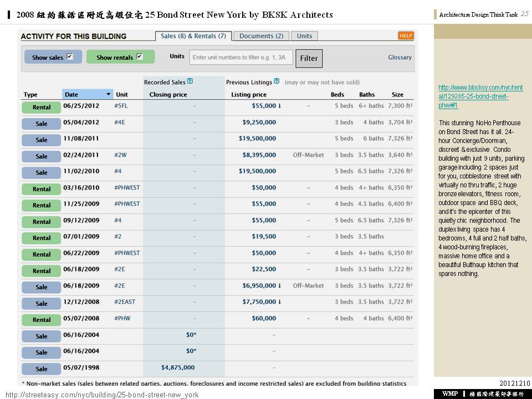532x399 pixels.
Task: Toggle the Show rentals checkbox
Action: pos(139,57)
